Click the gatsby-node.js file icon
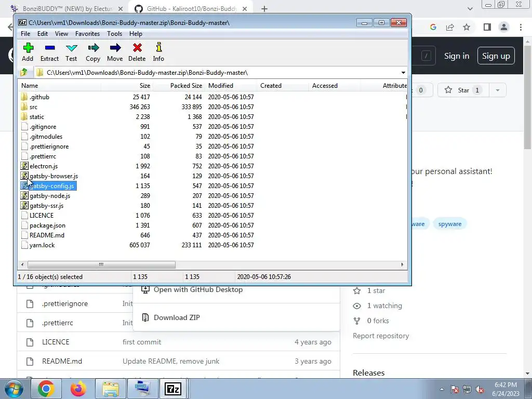The width and height of the screenshot is (532, 399). pos(24,195)
